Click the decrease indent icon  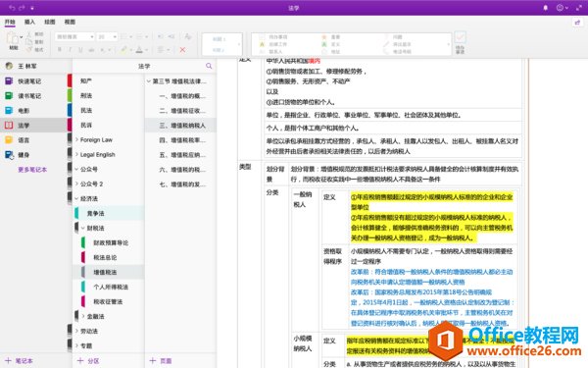[x=160, y=36]
